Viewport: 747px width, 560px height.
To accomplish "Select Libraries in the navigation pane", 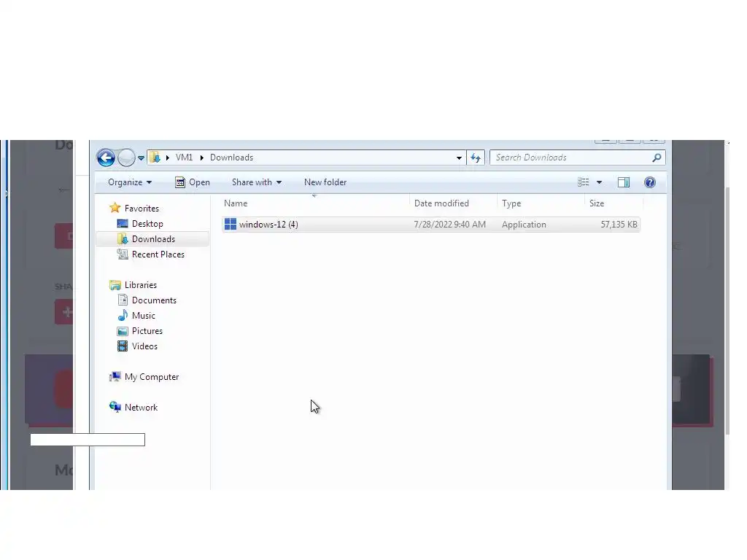I will [x=141, y=285].
